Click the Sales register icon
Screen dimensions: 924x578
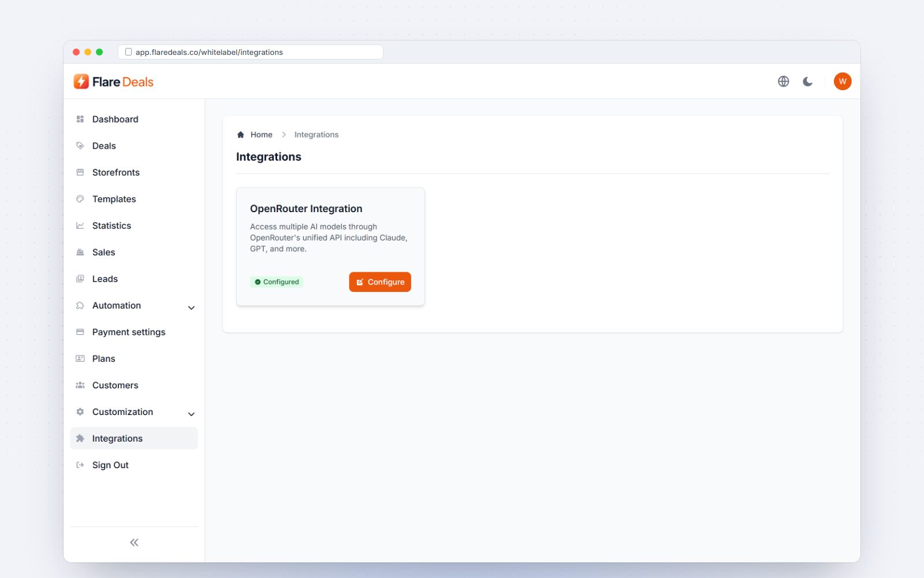pos(80,252)
